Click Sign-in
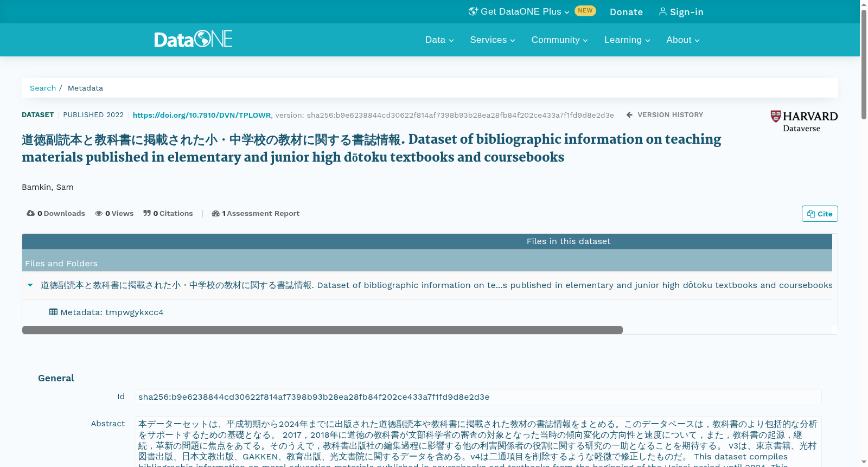This screenshot has width=868, height=467. (x=681, y=12)
